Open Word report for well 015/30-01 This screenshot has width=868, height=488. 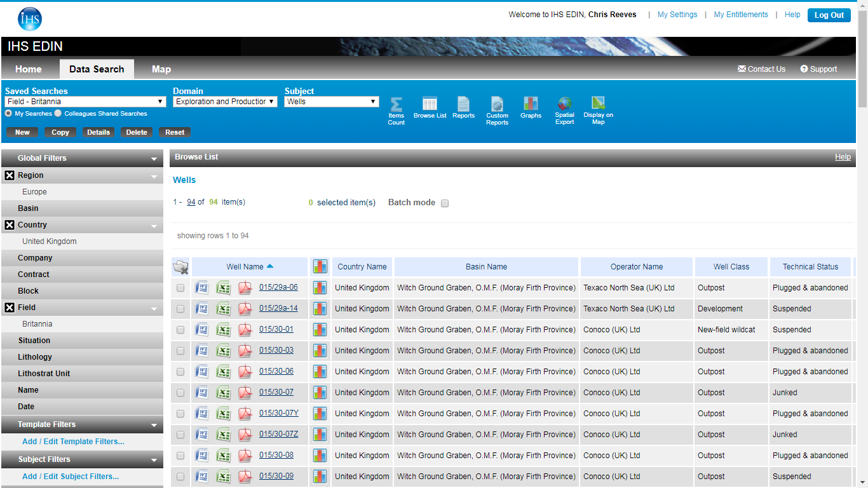[x=201, y=330]
